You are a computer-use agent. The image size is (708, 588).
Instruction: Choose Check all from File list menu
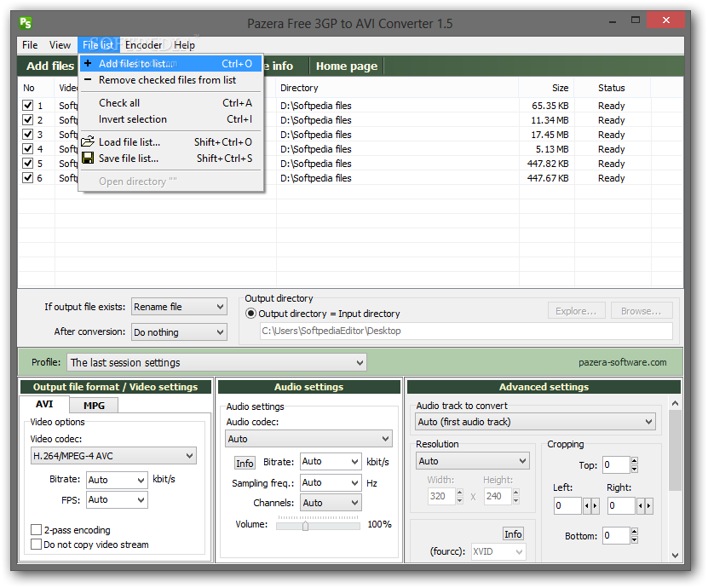tap(170, 103)
